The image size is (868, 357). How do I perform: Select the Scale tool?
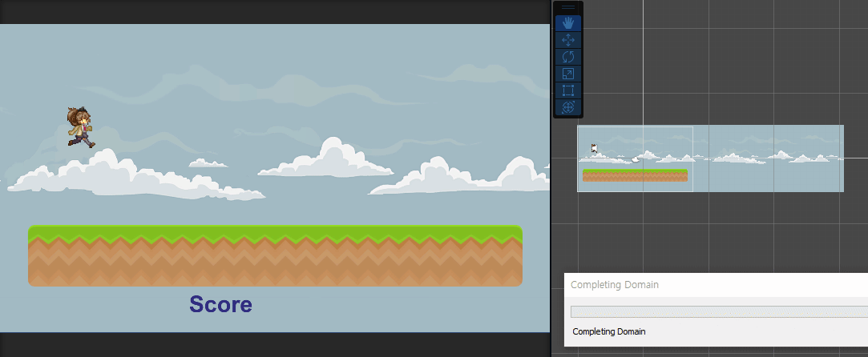(x=568, y=74)
